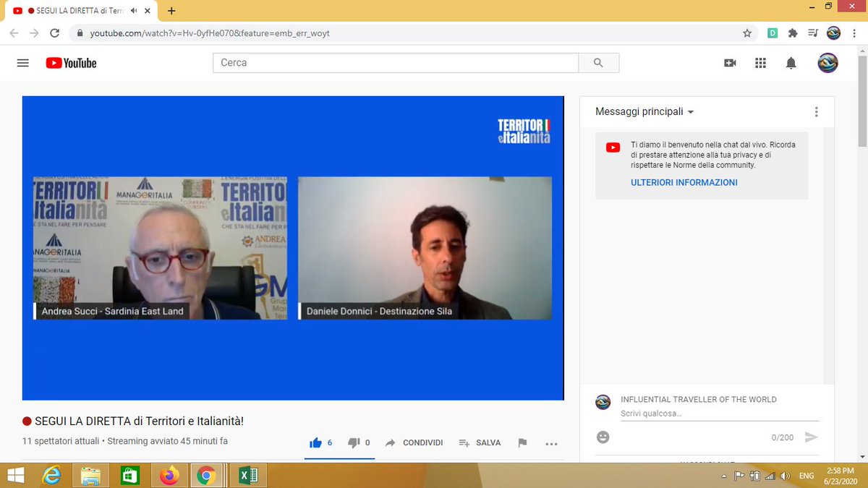Switch input language via ENG indicator
The width and height of the screenshot is (868, 488).
pyautogui.click(x=807, y=476)
